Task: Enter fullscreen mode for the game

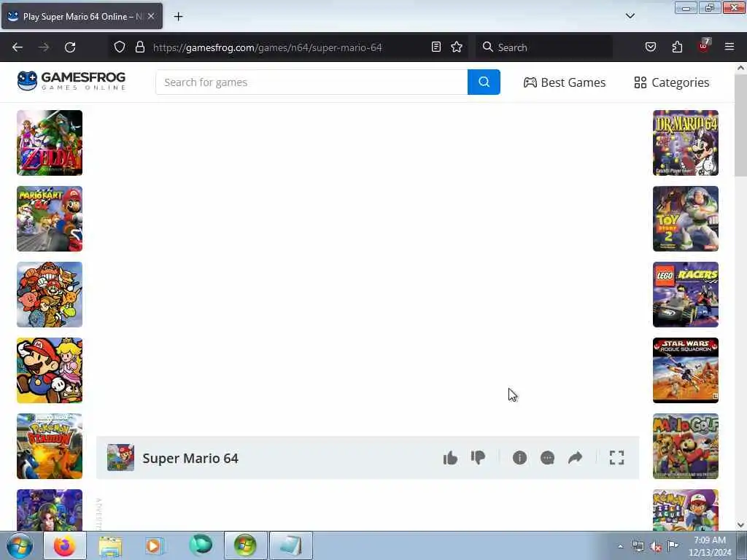Action: pos(617,458)
